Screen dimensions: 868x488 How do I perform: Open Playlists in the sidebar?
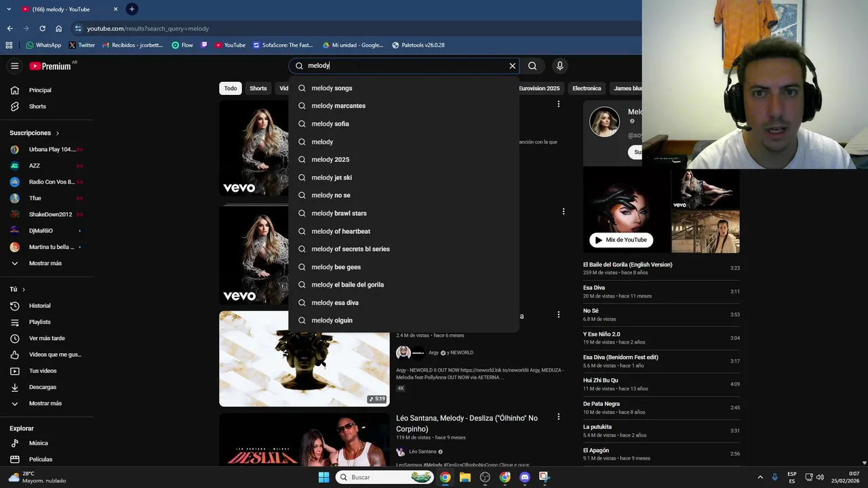(45, 322)
